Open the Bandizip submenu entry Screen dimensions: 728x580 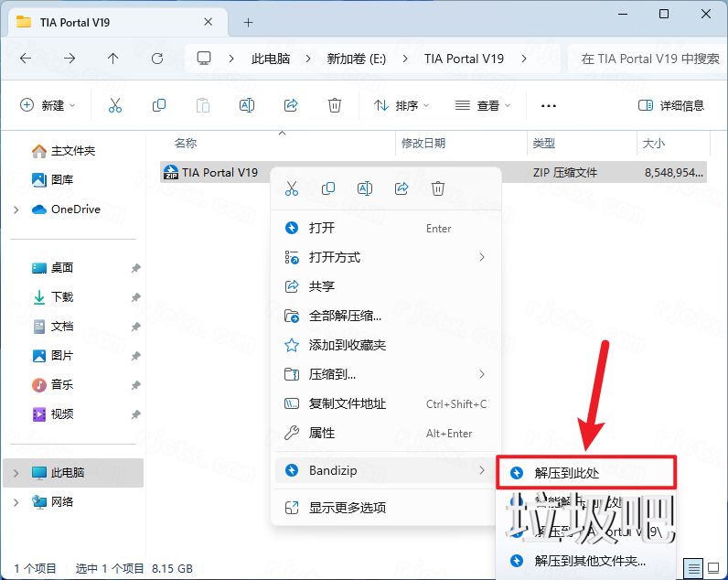tap(386, 470)
